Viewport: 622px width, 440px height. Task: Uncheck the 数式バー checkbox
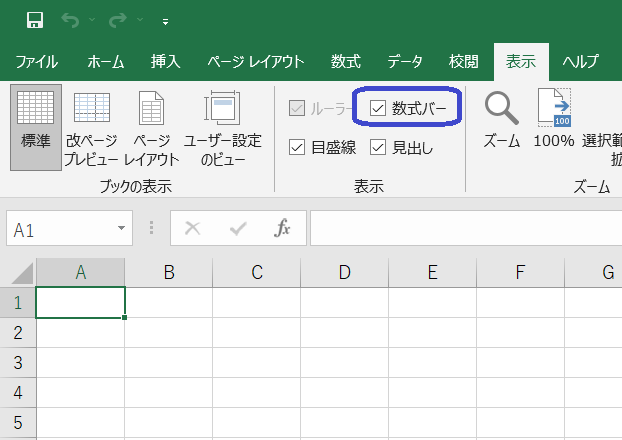click(x=378, y=108)
